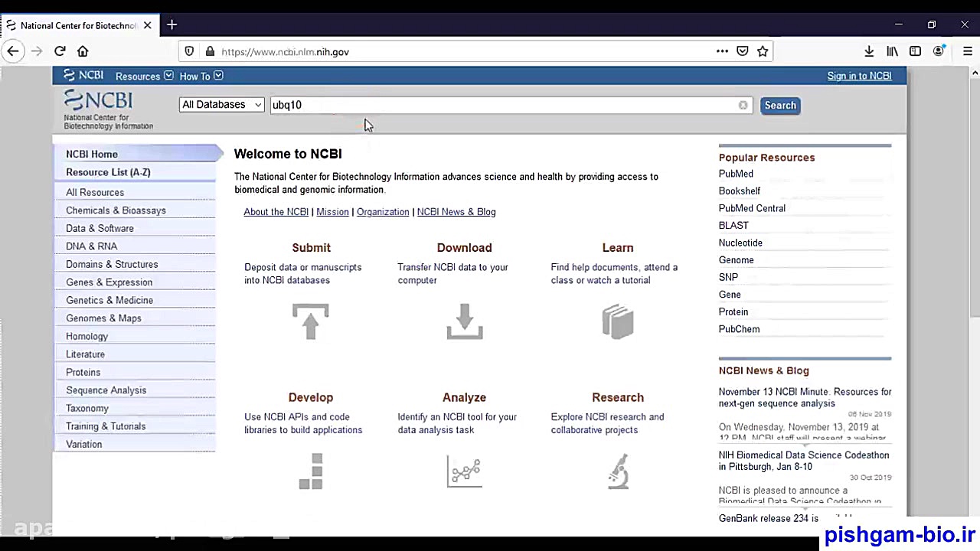Open a new tab with the plus icon
The image size is (980, 551).
tap(171, 24)
